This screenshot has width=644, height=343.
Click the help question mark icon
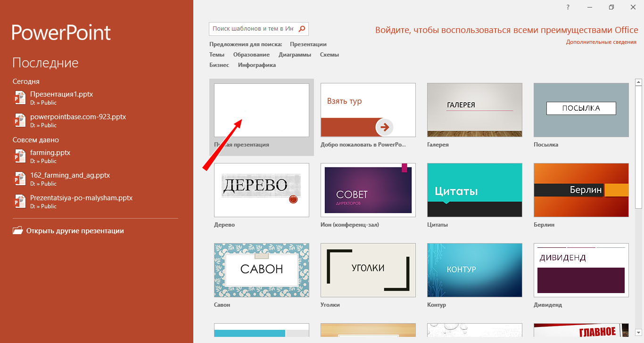tap(568, 7)
